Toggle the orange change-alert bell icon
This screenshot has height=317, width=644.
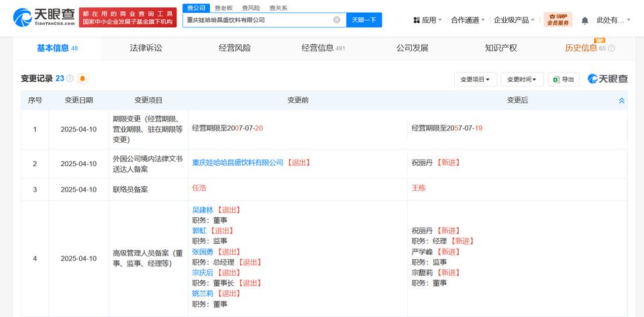tap(83, 78)
